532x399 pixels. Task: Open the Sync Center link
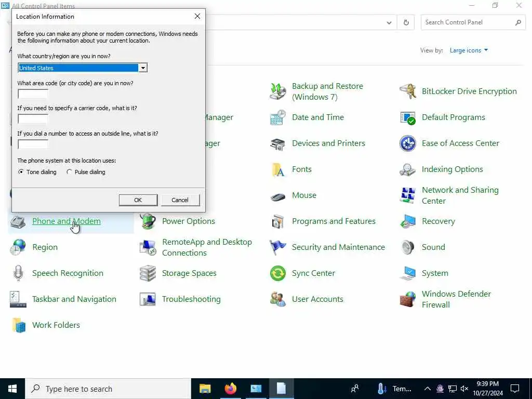point(313,273)
